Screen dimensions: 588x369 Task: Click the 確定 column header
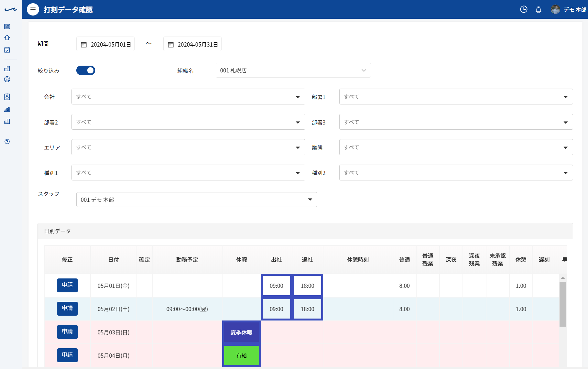145,260
